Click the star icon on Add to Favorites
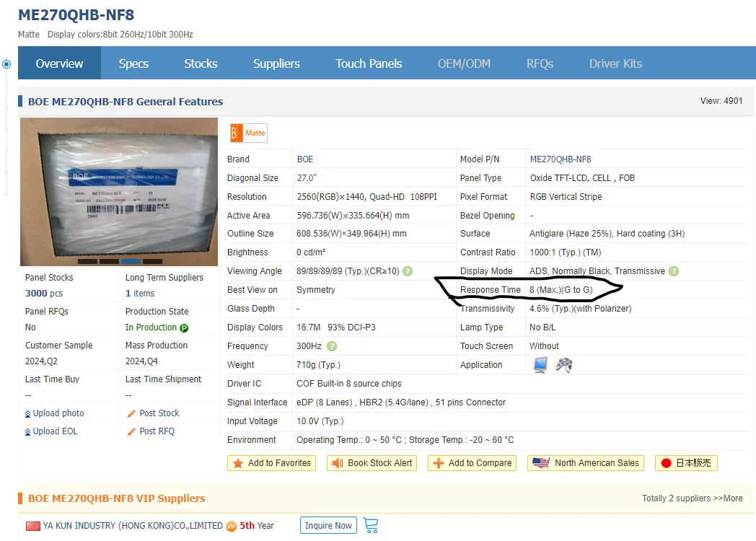The image size is (756, 541). pos(239,462)
